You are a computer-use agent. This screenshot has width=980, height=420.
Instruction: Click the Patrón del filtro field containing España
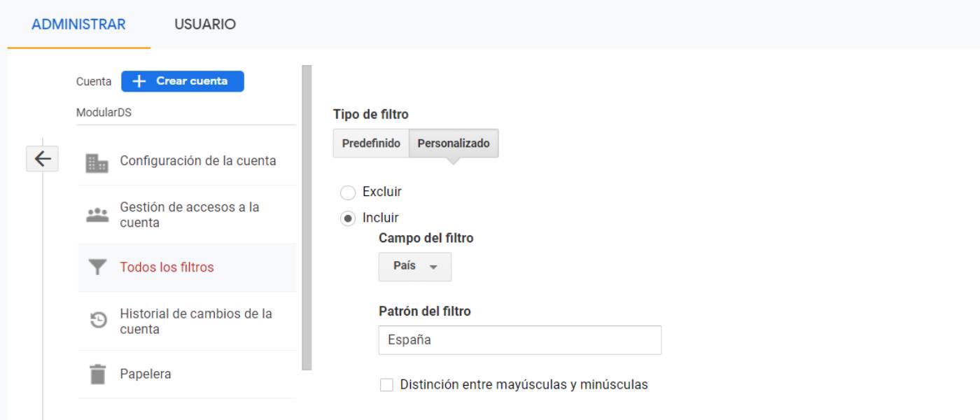click(520, 339)
